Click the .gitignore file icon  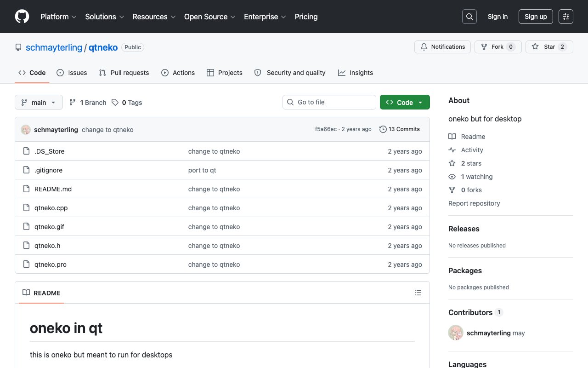pos(27,170)
